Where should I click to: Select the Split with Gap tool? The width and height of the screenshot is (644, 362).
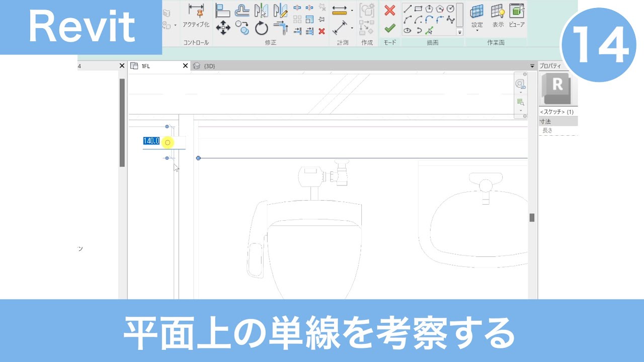click(309, 8)
